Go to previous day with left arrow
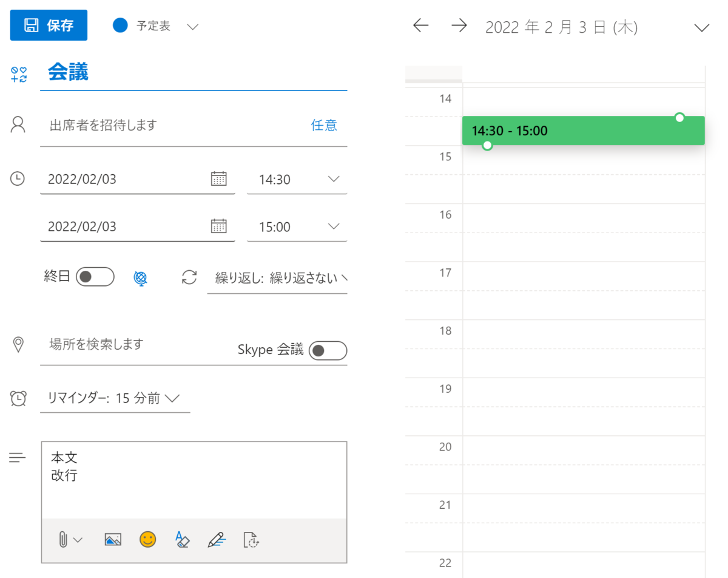This screenshot has height=578, width=728. coord(420,25)
